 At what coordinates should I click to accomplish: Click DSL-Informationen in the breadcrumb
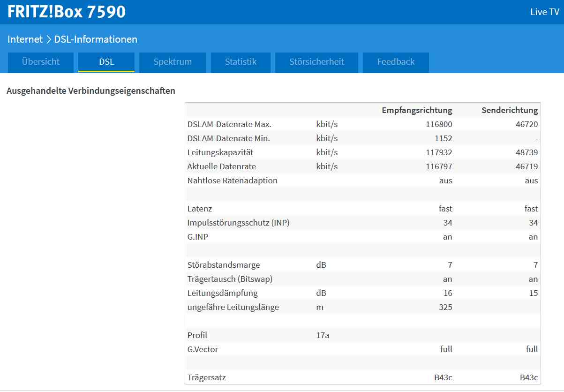coord(96,39)
